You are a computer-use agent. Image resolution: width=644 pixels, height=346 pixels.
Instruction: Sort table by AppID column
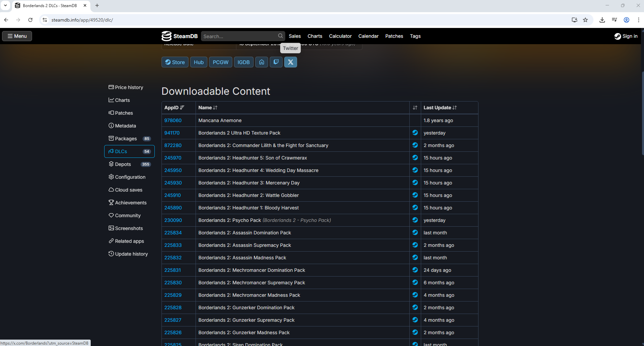(179, 108)
